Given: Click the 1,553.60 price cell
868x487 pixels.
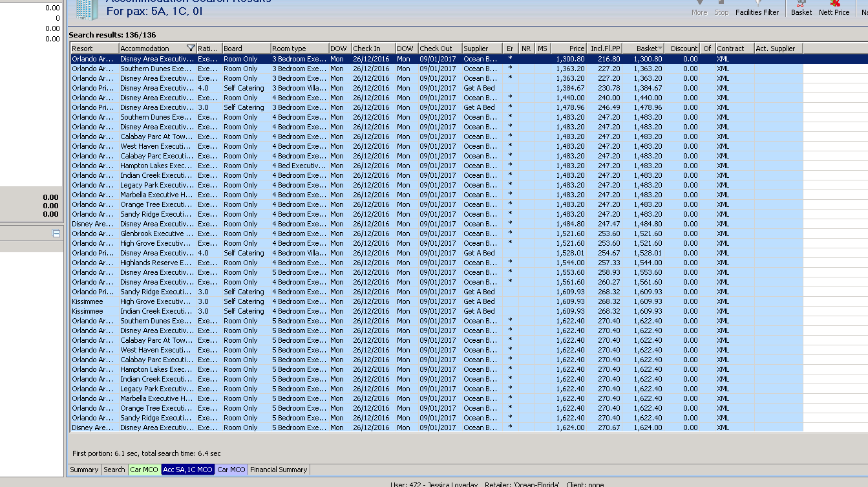Looking at the screenshot, I should tap(569, 272).
